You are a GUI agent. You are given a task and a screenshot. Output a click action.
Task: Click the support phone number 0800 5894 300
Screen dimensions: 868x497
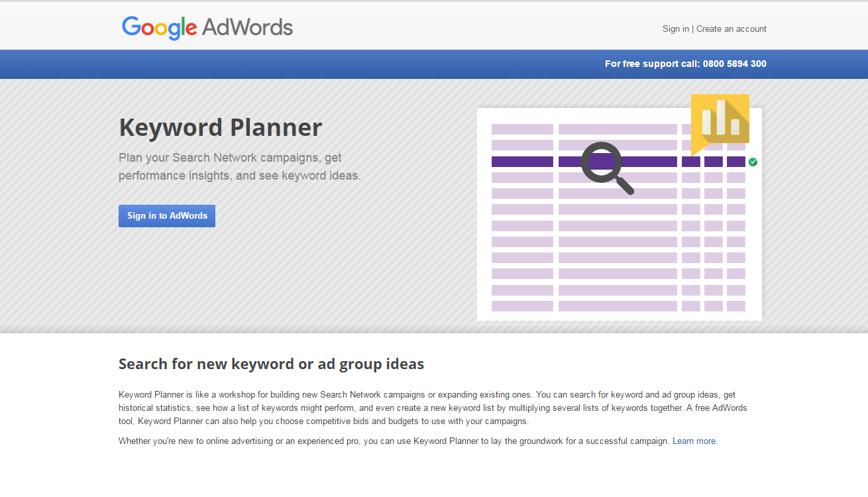734,64
